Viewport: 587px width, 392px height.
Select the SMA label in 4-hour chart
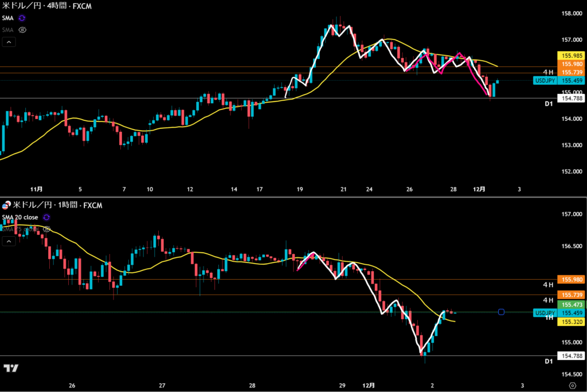(8, 18)
